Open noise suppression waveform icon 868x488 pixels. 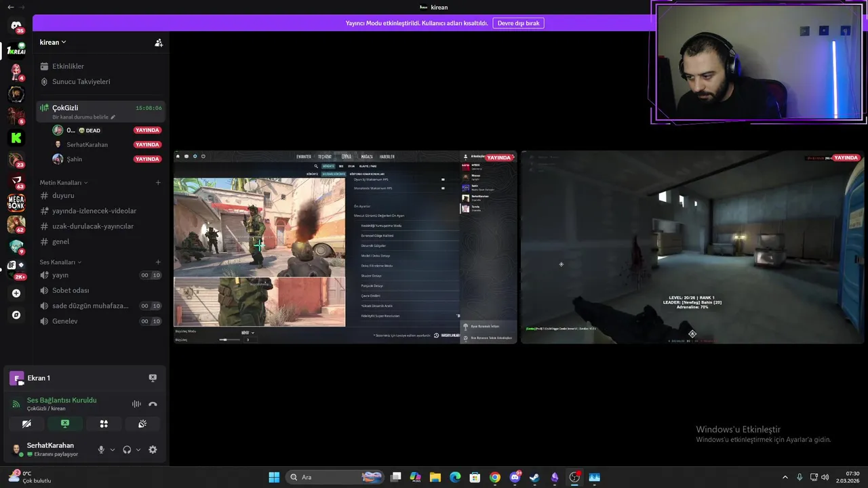(x=136, y=404)
